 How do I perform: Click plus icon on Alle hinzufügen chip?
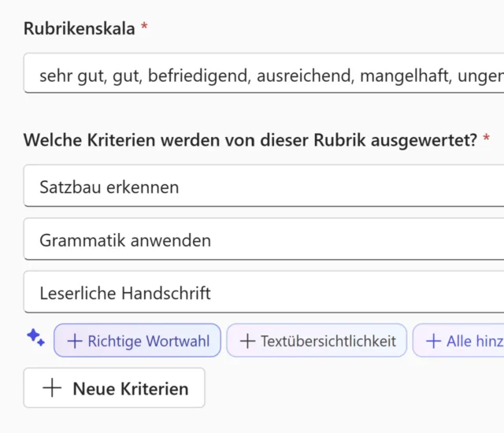tap(433, 341)
